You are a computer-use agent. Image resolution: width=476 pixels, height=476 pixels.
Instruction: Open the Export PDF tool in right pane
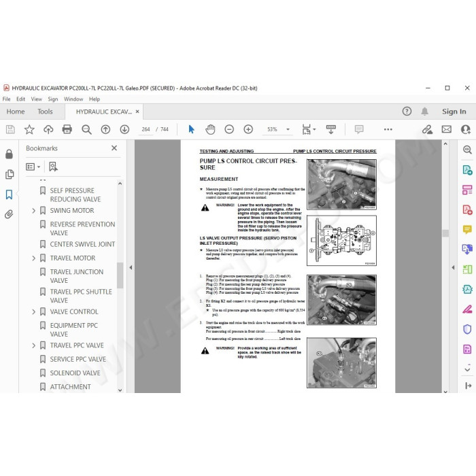(x=467, y=170)
